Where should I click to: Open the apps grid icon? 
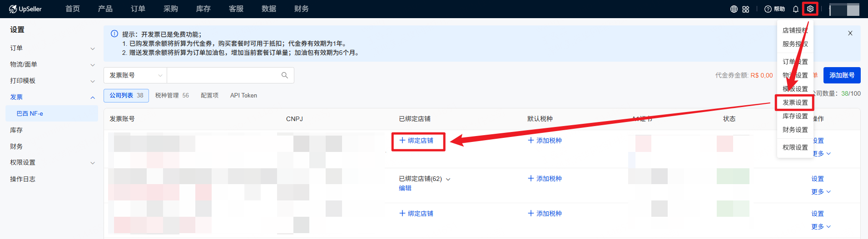pos(746,9)
